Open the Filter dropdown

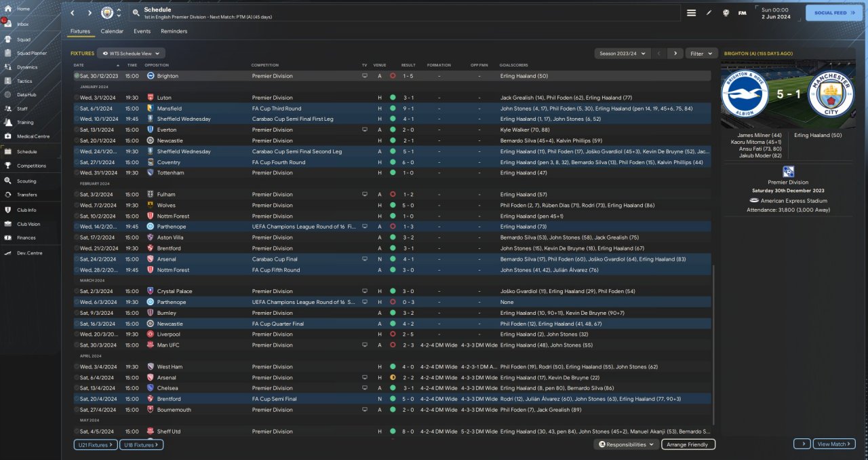(701, 53)
